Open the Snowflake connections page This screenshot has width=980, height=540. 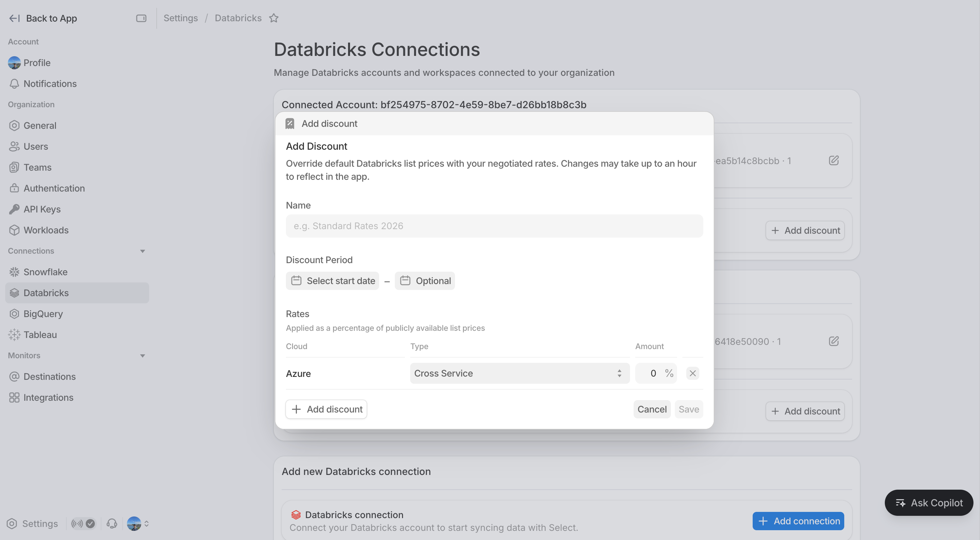[x=45, y=272]
